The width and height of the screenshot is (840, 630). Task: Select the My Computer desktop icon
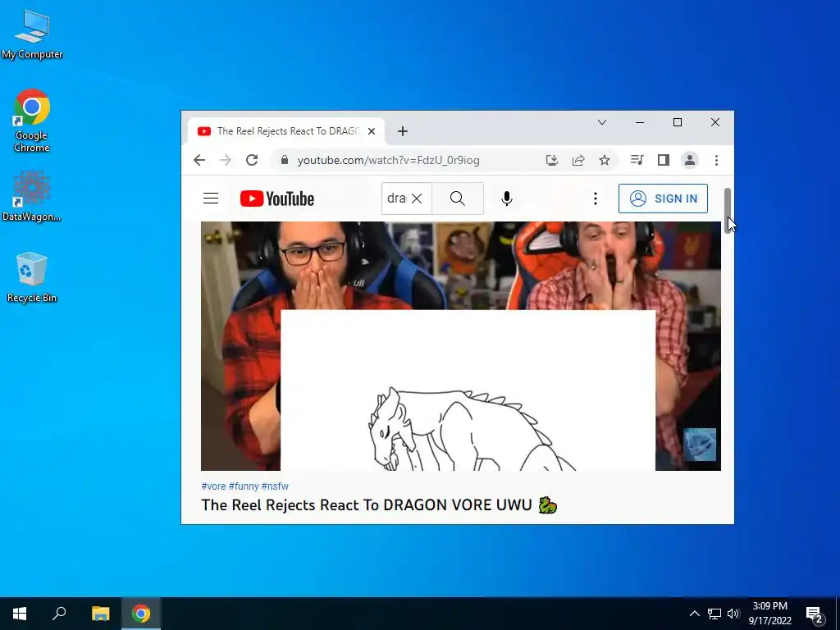32,34
